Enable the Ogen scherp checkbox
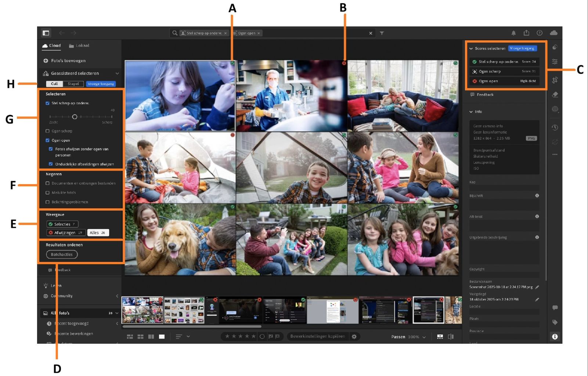The width and height of the screenshot is (588, 376). (x=48, y=131)
